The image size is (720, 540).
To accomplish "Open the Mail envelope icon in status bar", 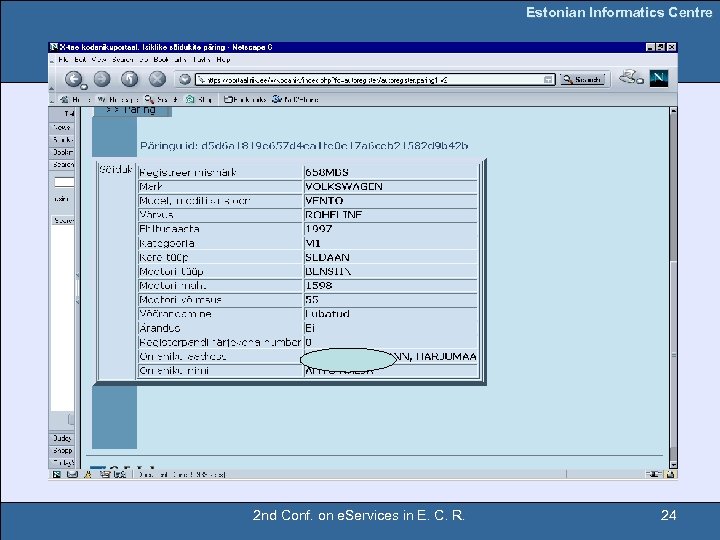I will pyautogui.click(x=72, y=474).
